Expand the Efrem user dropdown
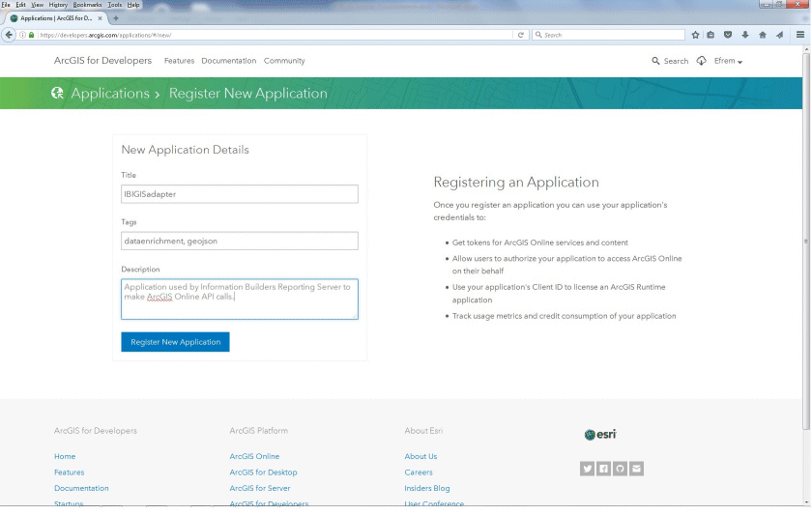The height and width of the screenshot is (514, 812). coord(728,61)
